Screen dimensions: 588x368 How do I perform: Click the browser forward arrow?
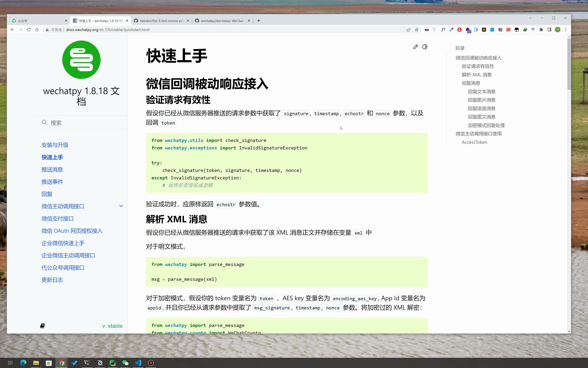click(21, 30)
